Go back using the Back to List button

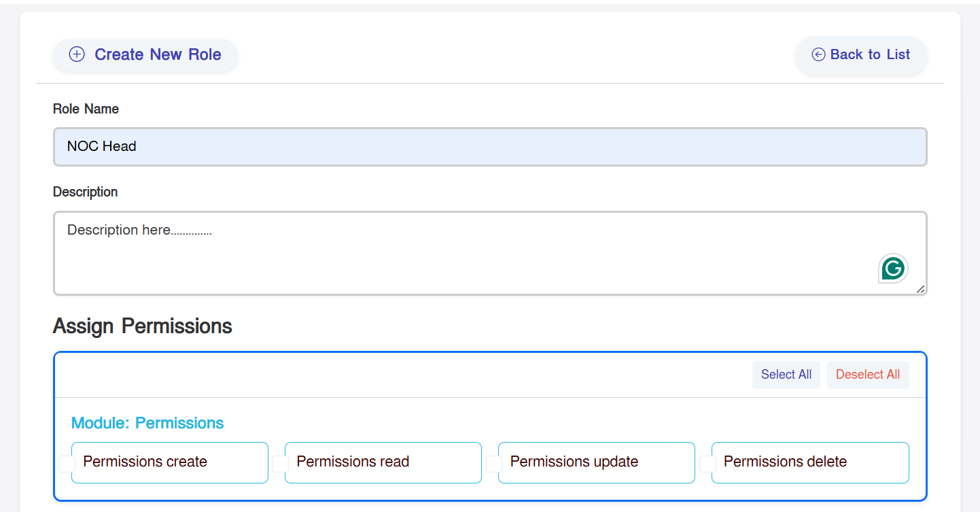click(861, 54)
